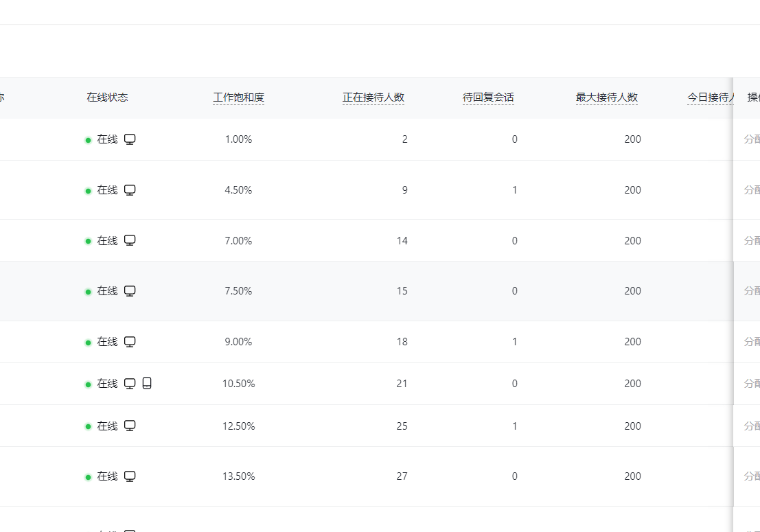Click 分配 action in the first row
This screenshot has width=760, height=532.
coord(752,139)
